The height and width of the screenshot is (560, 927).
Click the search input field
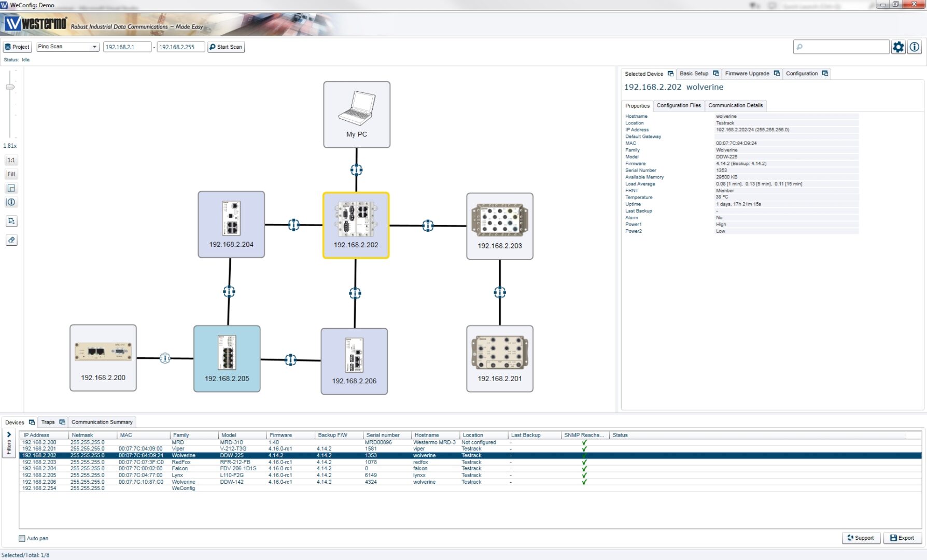coord(841,47)
